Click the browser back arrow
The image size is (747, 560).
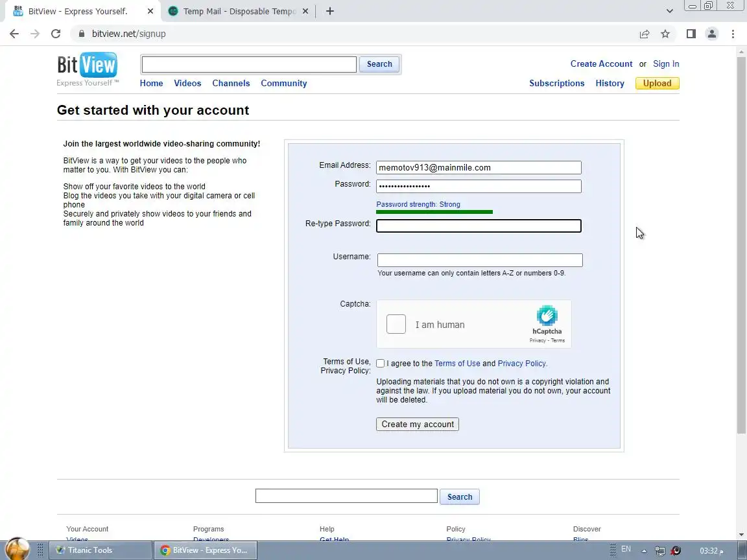[14, 34]
